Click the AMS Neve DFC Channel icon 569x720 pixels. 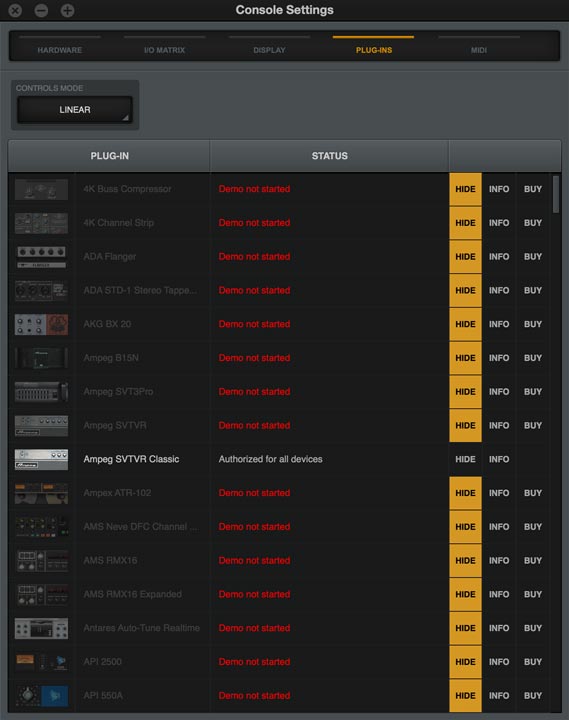[x=41, y=527]
